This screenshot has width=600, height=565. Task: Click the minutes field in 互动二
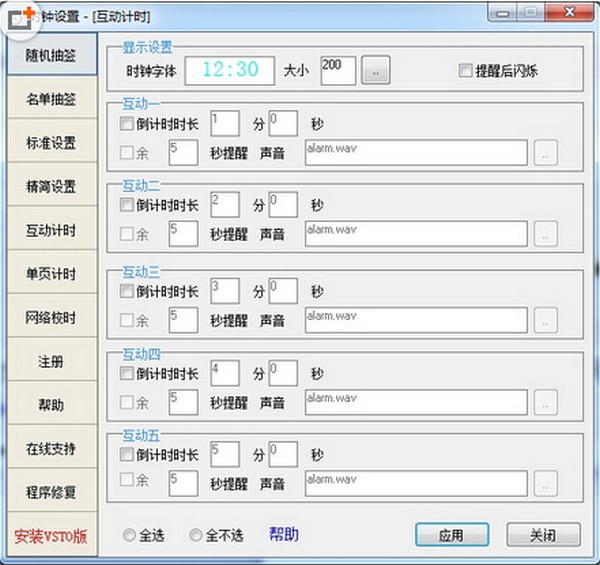[225, 205]
